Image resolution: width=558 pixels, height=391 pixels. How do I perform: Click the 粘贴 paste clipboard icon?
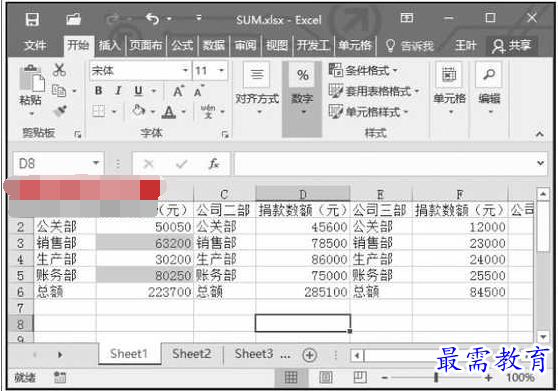pyautogui.click(x=31, y=78)
